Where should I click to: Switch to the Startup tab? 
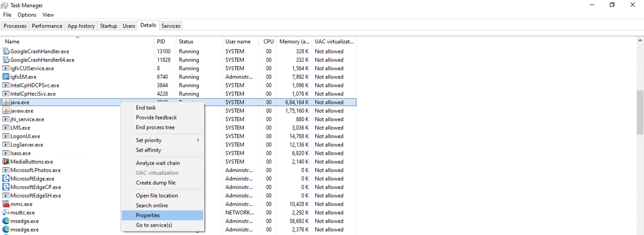(108, 26)
